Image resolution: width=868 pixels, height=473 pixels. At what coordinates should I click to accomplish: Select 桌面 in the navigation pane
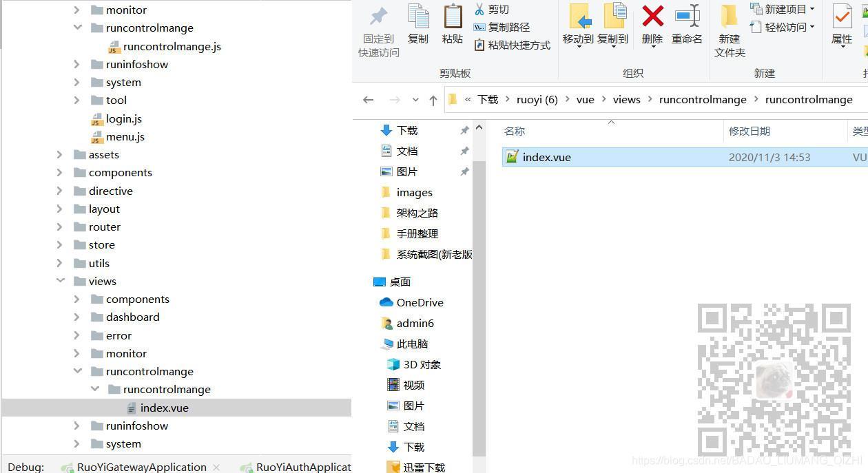[400, 282]
